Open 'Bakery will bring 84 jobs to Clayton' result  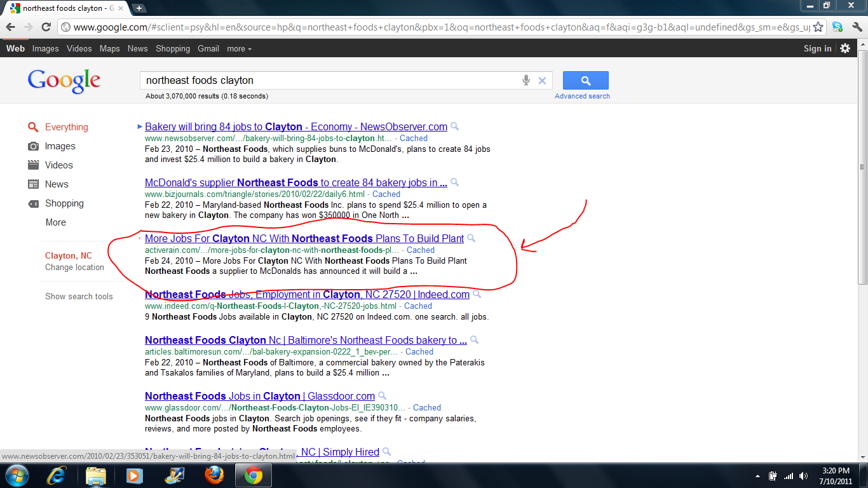296,127
